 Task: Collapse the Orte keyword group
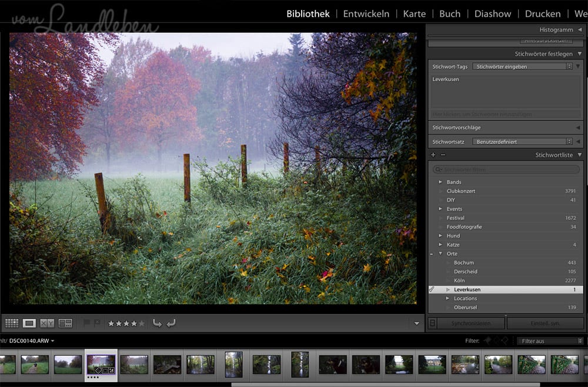(440, 254)
